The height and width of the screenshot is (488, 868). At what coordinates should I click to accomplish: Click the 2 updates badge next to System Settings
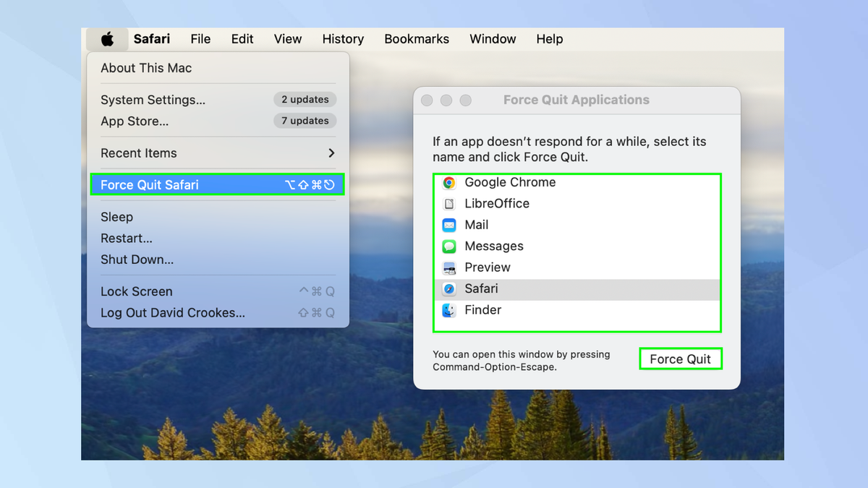click(305, 100)
